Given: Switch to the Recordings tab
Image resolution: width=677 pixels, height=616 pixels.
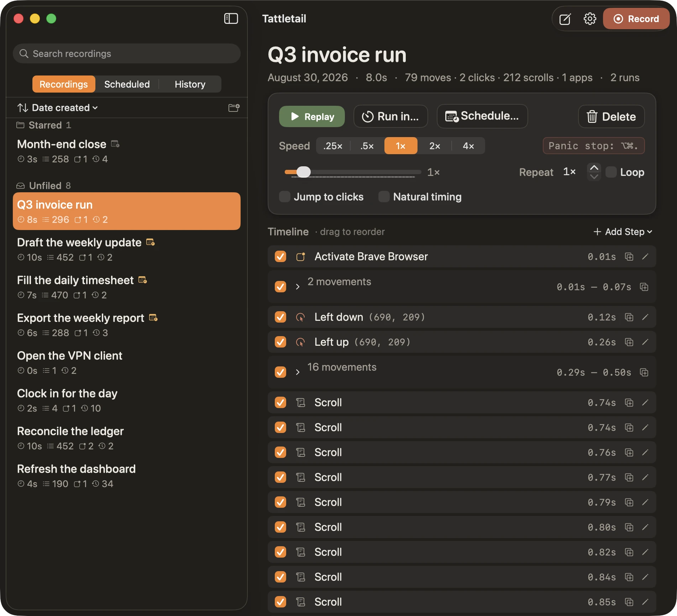Looking at the screenshot, I should tap(64, 84).
